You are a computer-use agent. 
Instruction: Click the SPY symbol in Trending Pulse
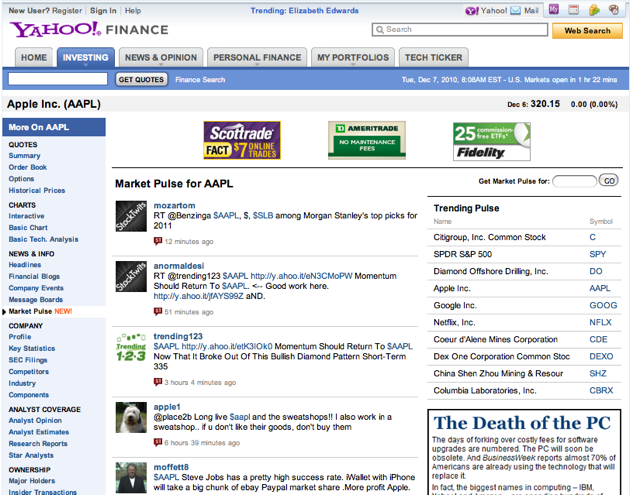pyautogui.click(x=597, y=254)
